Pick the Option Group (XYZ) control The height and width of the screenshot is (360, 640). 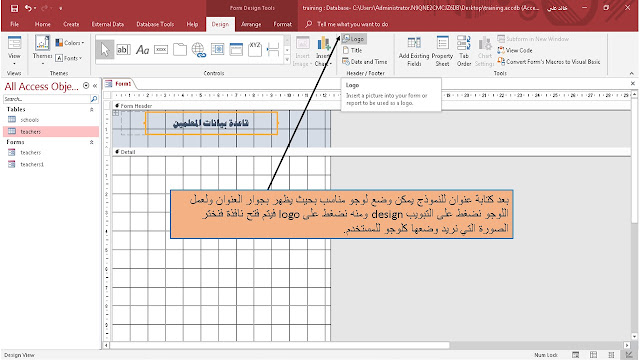[255, 50]
